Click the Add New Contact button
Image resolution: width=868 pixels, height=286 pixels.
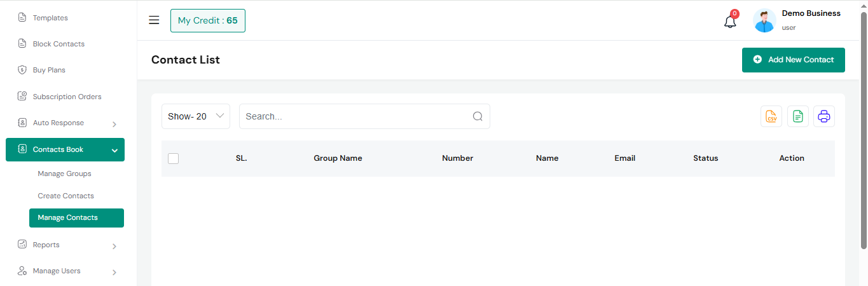tap(793, 60)
